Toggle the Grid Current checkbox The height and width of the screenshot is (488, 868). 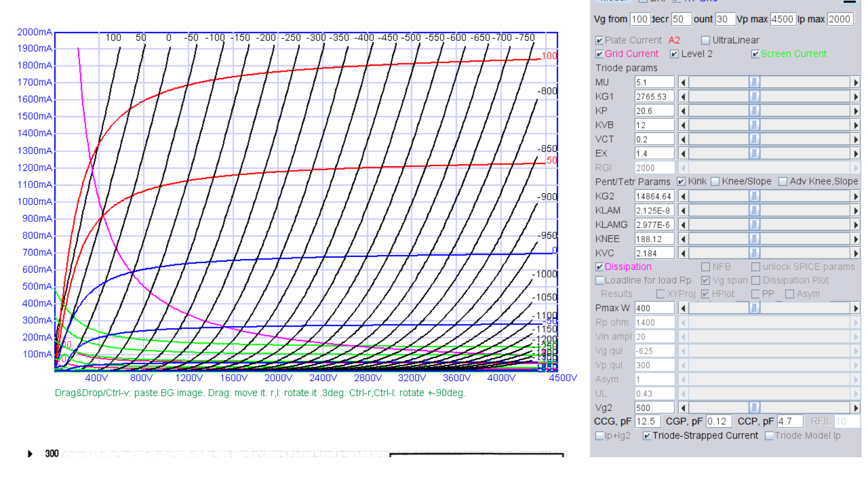599,54
